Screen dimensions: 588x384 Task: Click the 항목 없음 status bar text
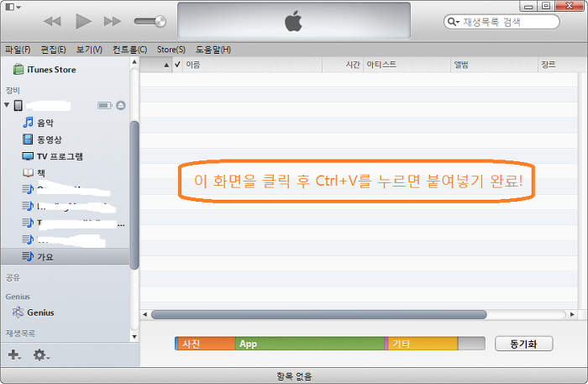tap(294, 376)
